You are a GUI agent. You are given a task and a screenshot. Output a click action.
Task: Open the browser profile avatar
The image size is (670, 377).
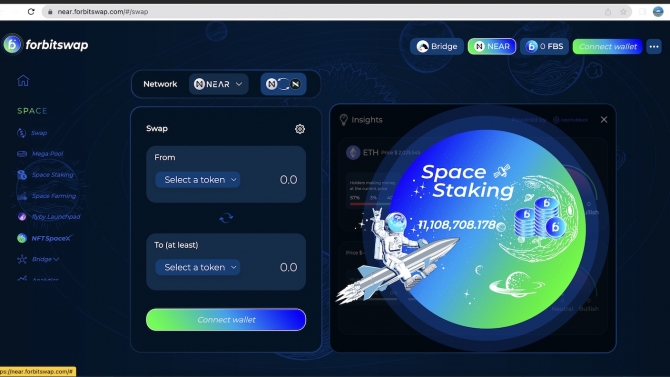658,12
